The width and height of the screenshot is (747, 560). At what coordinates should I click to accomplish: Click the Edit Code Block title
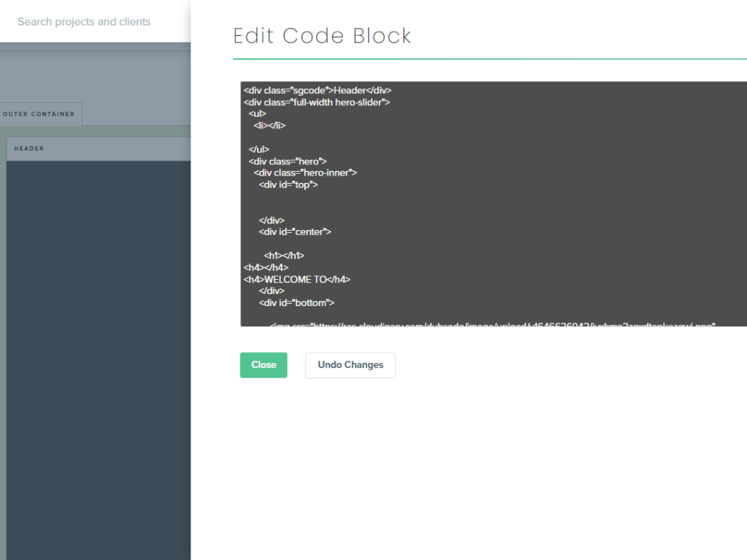coord(322,36)
